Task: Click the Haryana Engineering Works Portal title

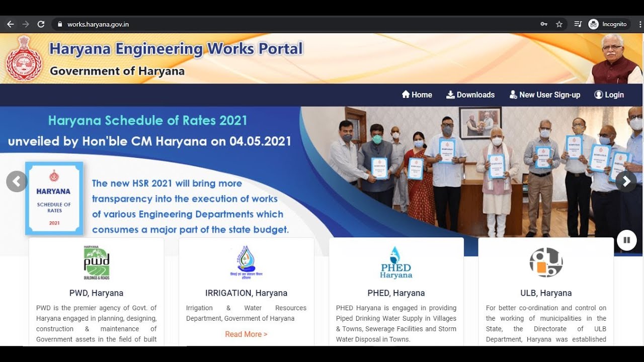Action: [176, 49]
